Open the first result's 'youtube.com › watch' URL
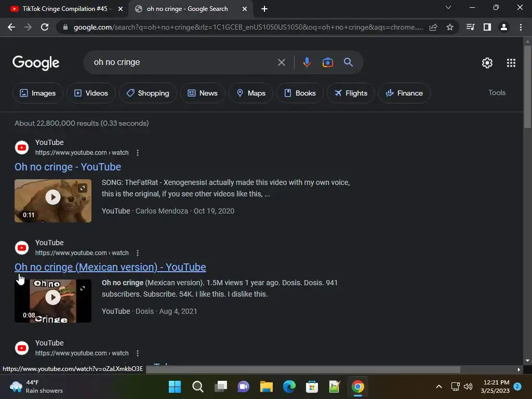 click(x=82, y=153)
